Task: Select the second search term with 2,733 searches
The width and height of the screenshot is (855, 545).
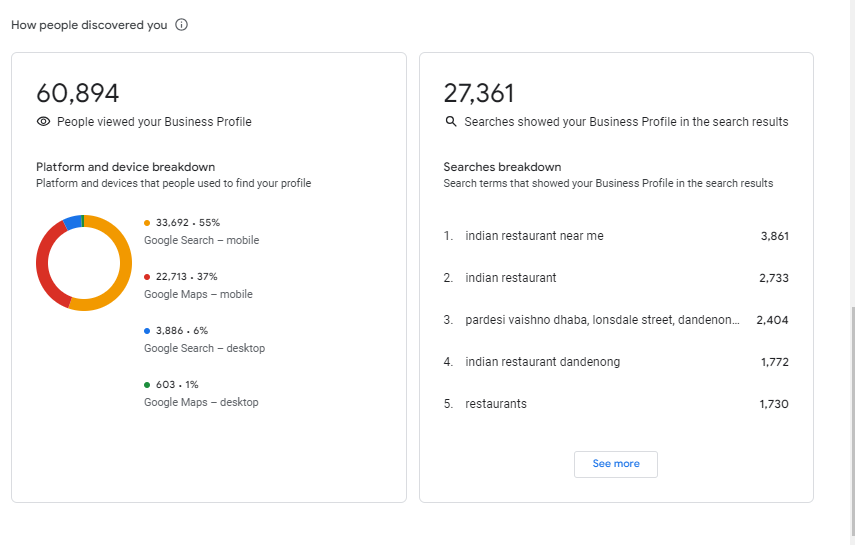Action: click(510, 278)
